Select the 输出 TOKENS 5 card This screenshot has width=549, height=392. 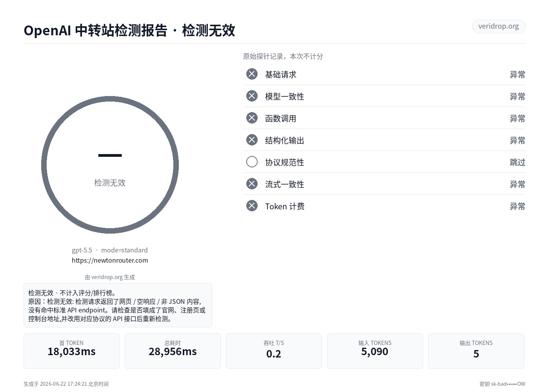click(x=476, y=351)
